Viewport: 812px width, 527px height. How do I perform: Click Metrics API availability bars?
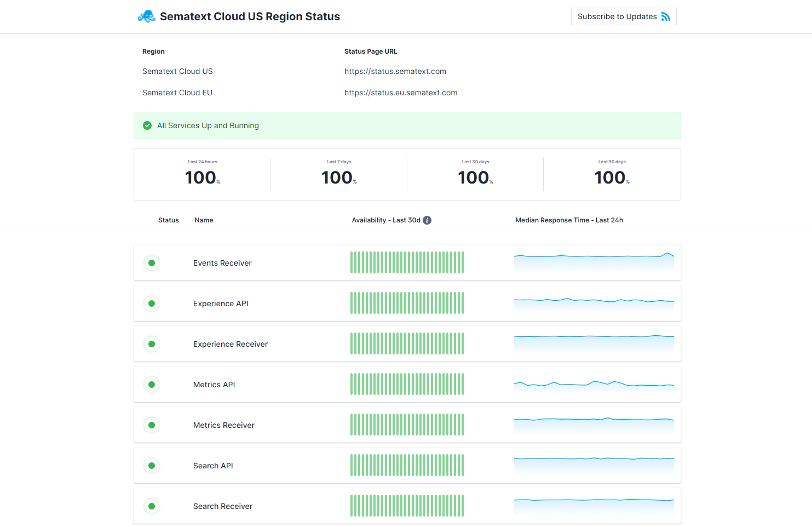(407, 384)
